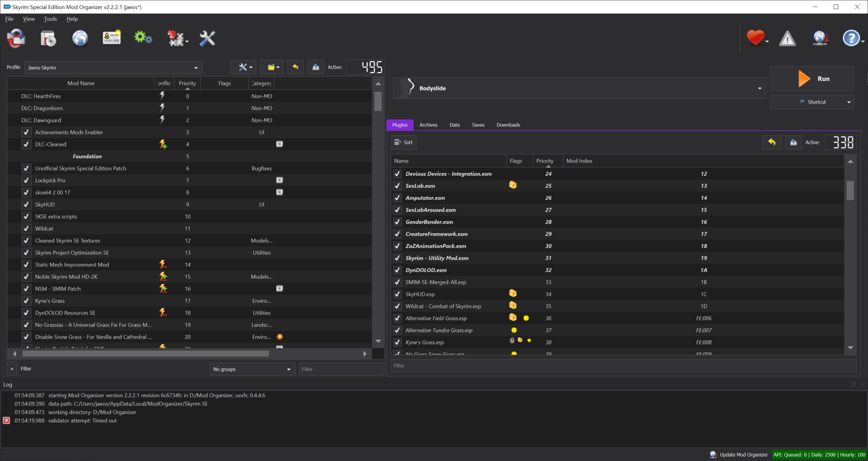The image size is (868, 461).
Task: Switch to the Downloads tab
Action: pyautogui.click(x=508, y=125)
